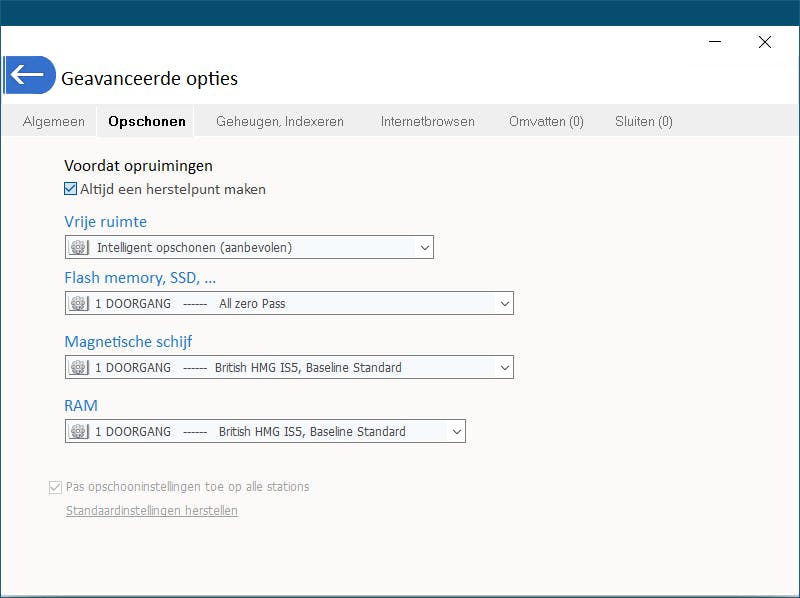The image size is (800, 598).
Task: Click gear icon in Flash memory dropdown
Action: click(79, 303)
